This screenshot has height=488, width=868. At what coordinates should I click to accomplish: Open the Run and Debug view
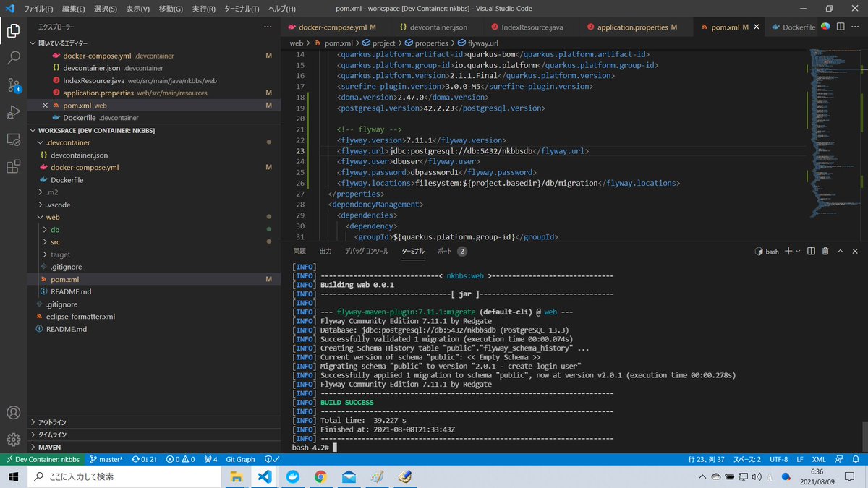tap(13, 112)
